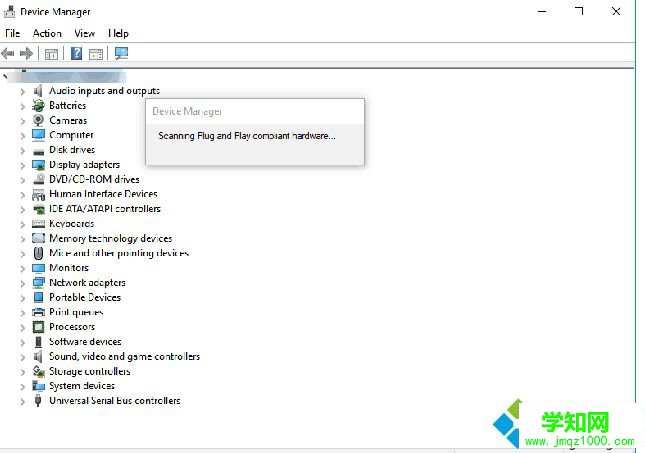Screen dimensions: 646x453
Task: Select the Storage controllers label
Action: click(90, 371)
